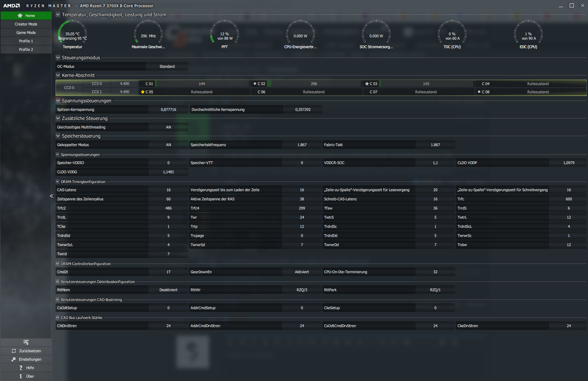The width and height of the screenshot is (588, 381).
Task: Click the Einstellungen tools icon
Action: point(14,359)
